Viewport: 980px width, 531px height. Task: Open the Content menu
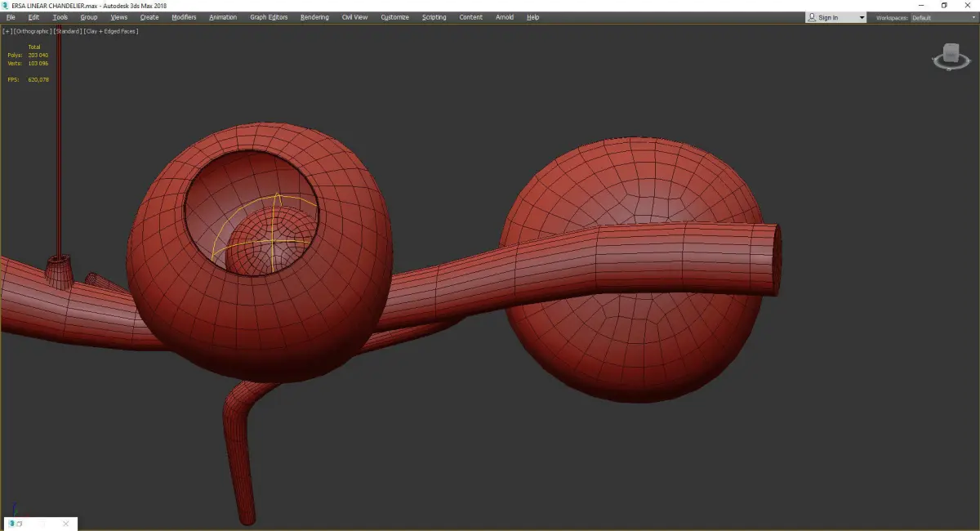(470, 17)
